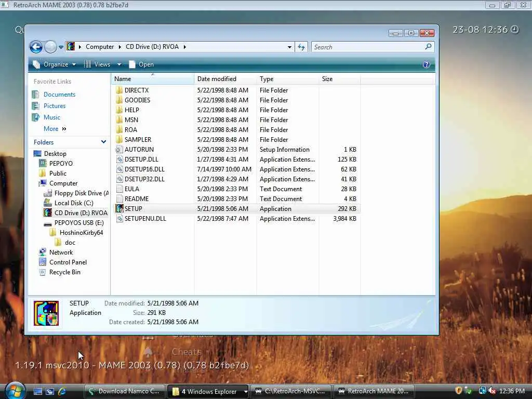
Task: Select the DSETUP16.DLL file icon
Action: tap(119, 169)
